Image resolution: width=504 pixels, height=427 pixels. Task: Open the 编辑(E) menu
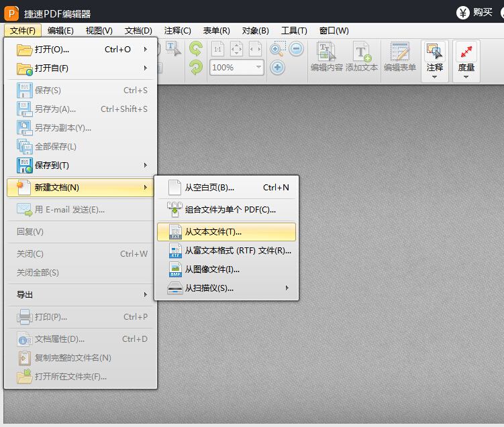pos(60,31)
